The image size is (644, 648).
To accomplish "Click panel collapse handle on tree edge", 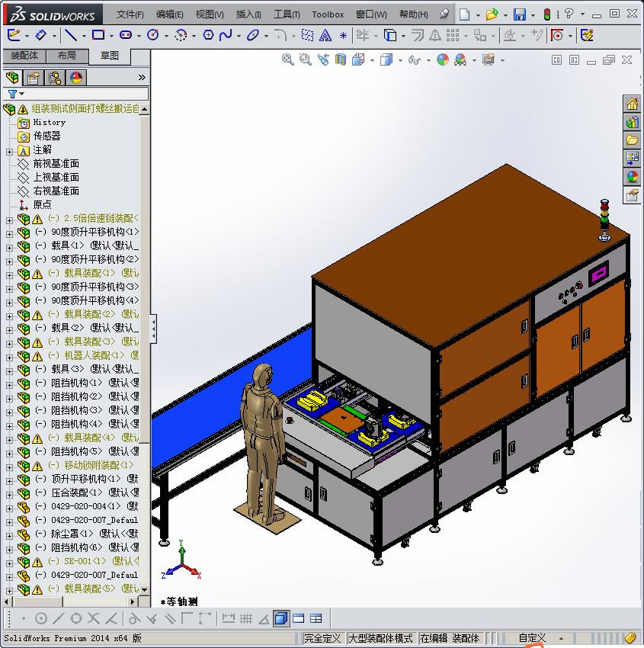I will (x=153, y=329).
